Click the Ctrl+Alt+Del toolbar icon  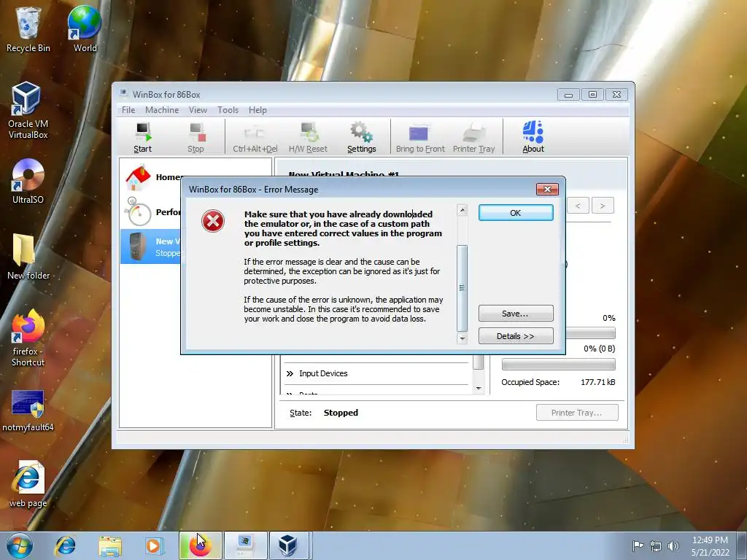click(255, 137)
